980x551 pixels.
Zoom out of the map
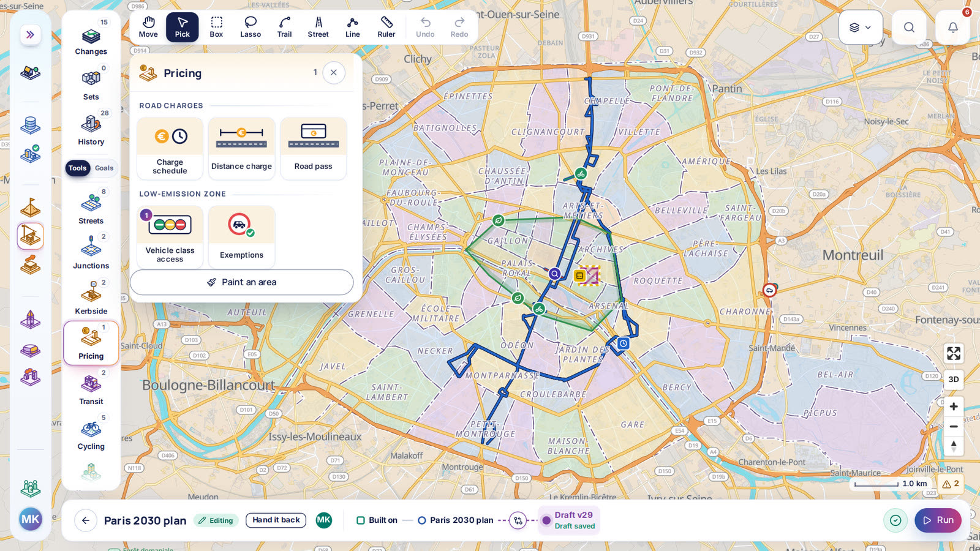(954, 426)
